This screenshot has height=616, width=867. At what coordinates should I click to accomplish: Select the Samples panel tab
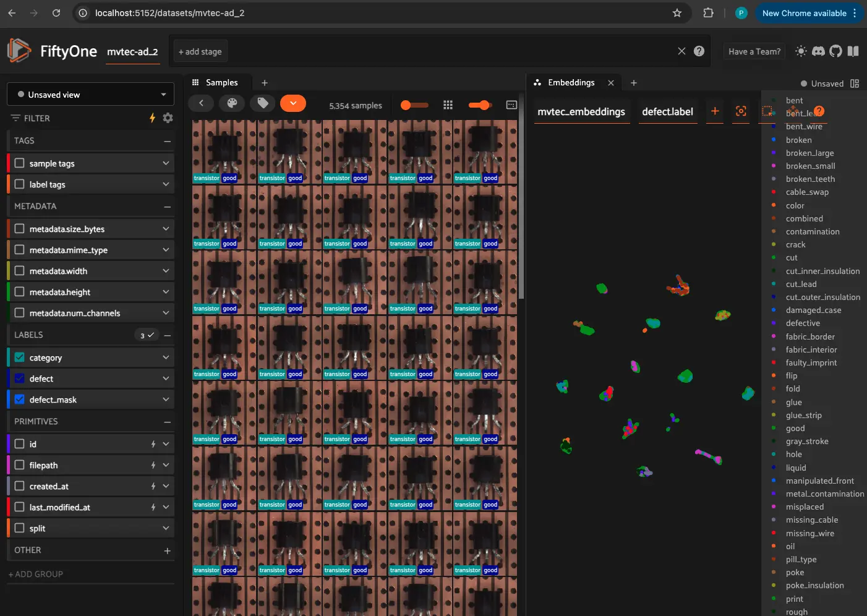[221, 83]
